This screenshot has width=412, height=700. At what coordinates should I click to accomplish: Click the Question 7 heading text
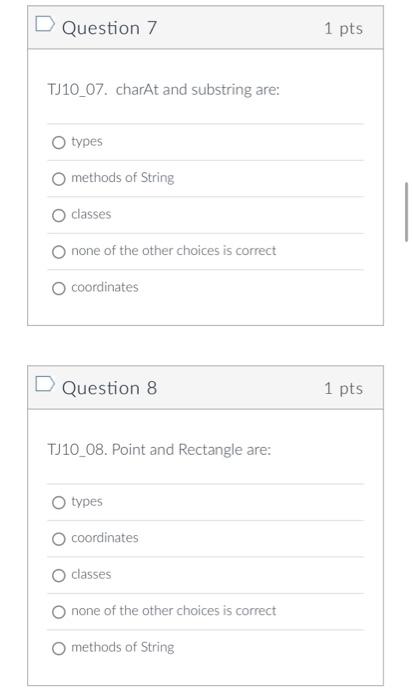(x=109, y=28)
